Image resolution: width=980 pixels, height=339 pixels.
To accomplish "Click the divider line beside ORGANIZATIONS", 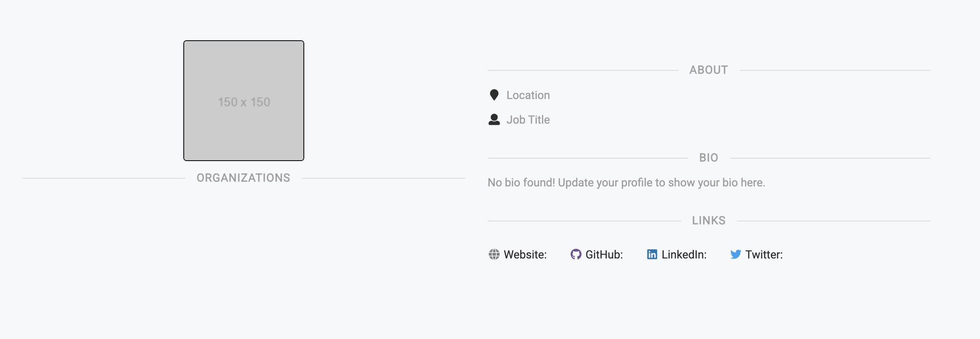I will [101, 177].
